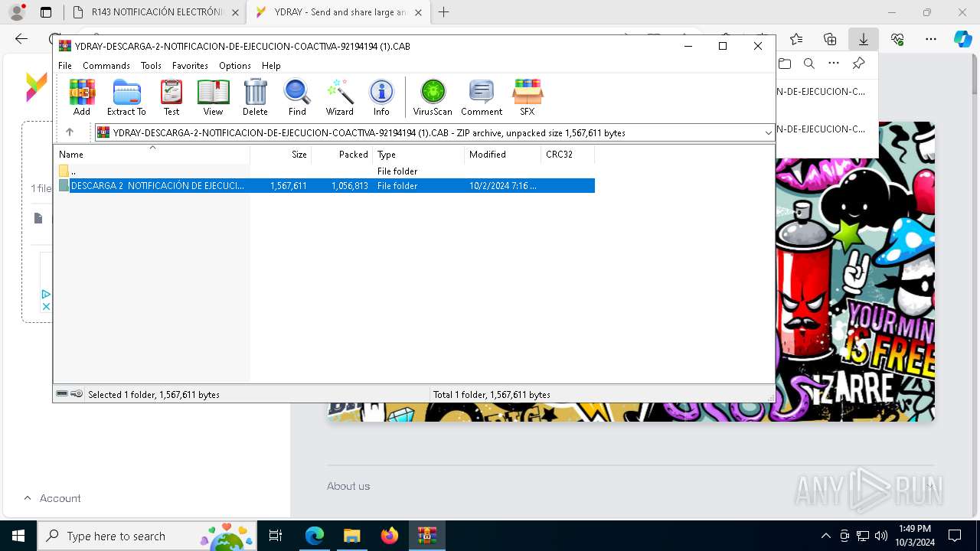Open the About us link on YDRAY
This screenshot has width=980, height=551.
coord(348,486)
